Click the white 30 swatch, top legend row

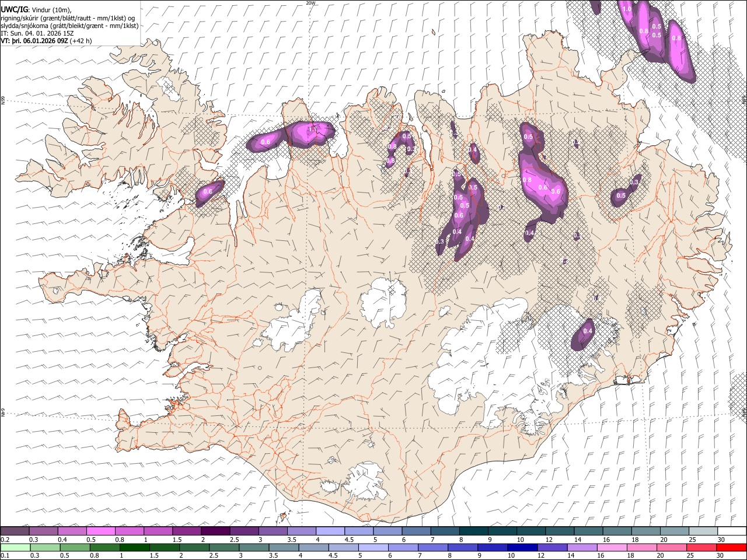(x=732, y=531)
